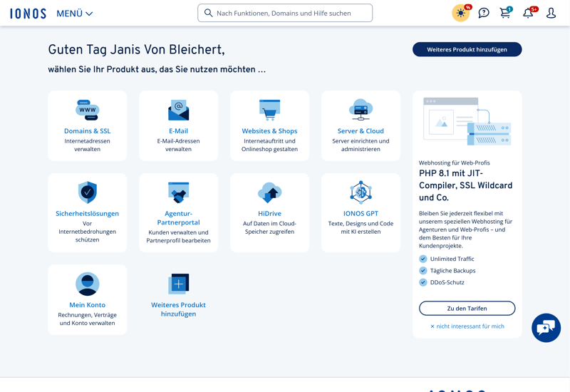
Task: Open the Websites & Shops link
Action: click(270, 131)
